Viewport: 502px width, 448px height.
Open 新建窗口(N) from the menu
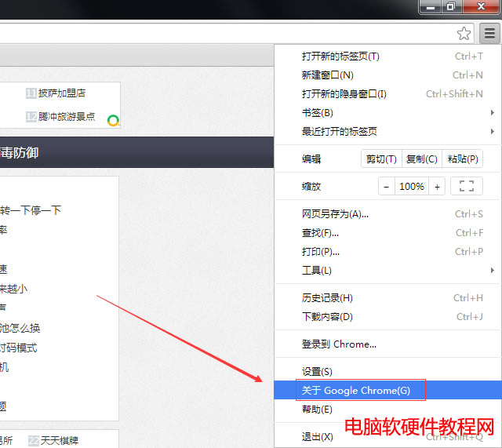click(x=328, y=75)
